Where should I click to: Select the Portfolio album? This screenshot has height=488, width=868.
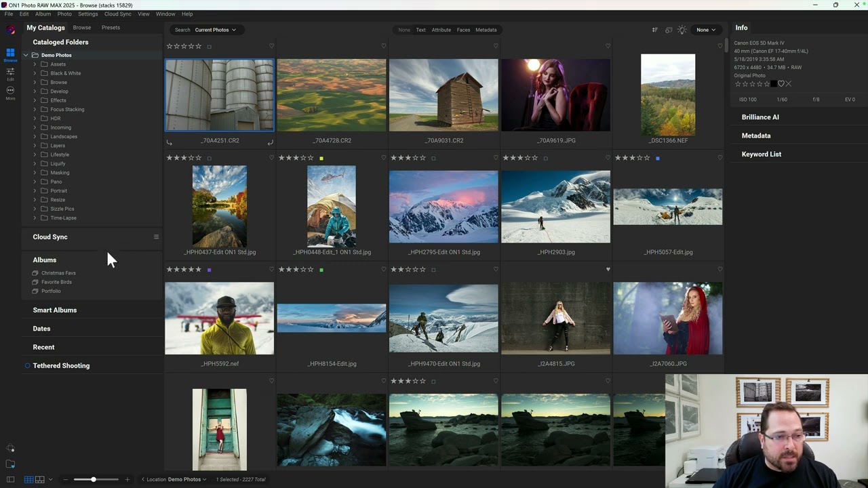[x=51, y=291]
